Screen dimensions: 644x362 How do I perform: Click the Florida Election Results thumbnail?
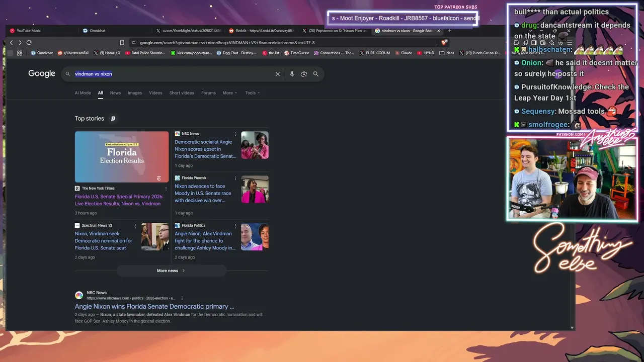click(122, 157)
